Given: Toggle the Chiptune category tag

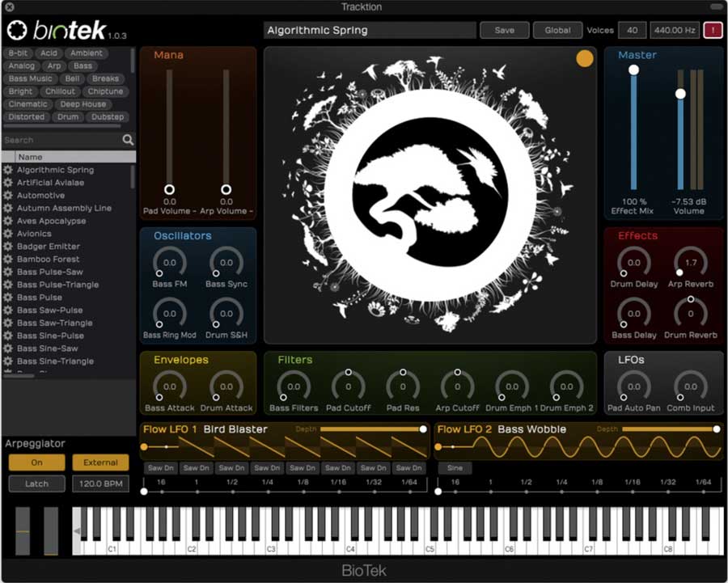Looking at the screenshot, I should coord(105,91).
